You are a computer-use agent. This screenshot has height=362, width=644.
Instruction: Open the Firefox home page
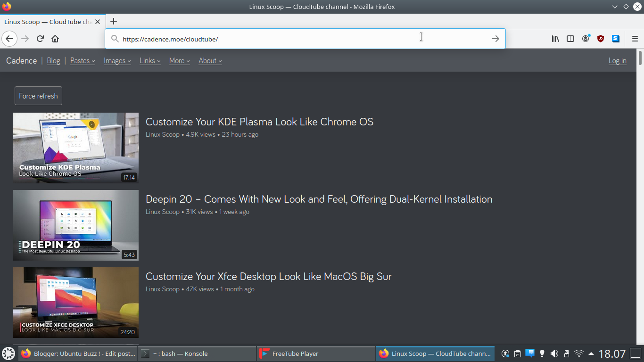55,39
